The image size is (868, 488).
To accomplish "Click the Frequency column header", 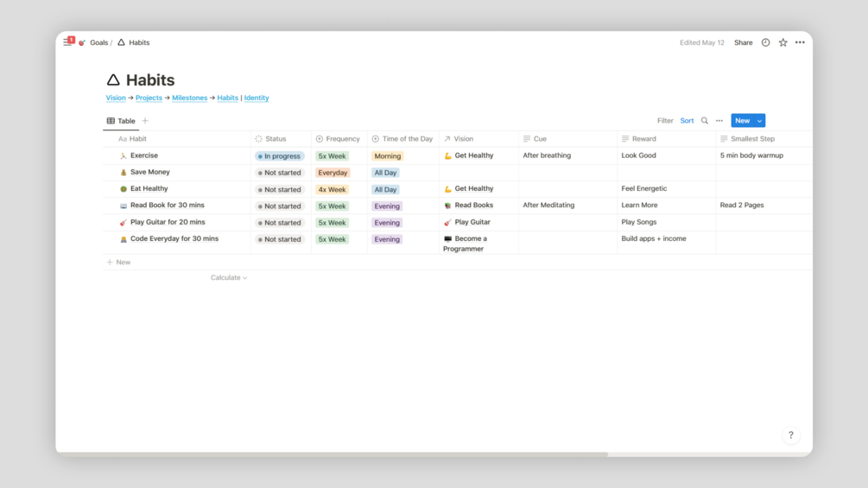I will [339, 139].
